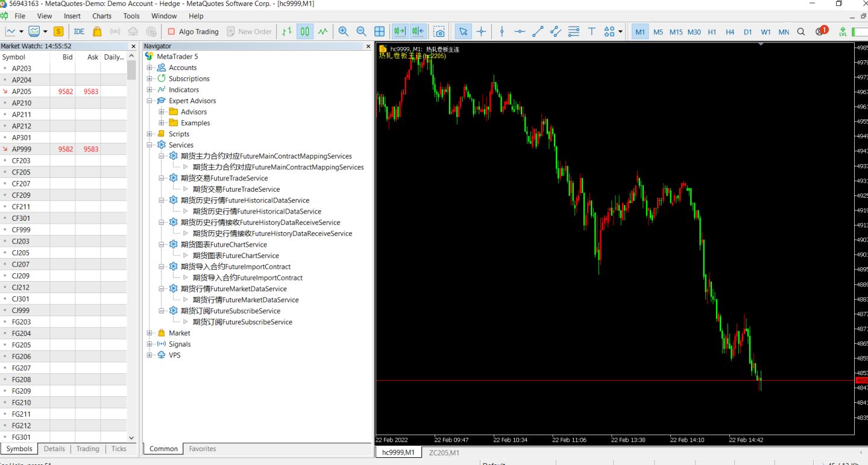Viewport: 868px width, 465px height.
Task: Close the Market Watch panel
Action: point(133,46)
